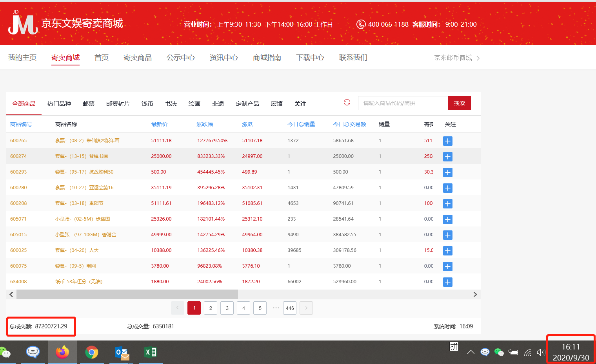Viewport: 596px width, 364px height.
Task: Add item 605071 to watchlist with plus icon
Action: coord(448,219)
